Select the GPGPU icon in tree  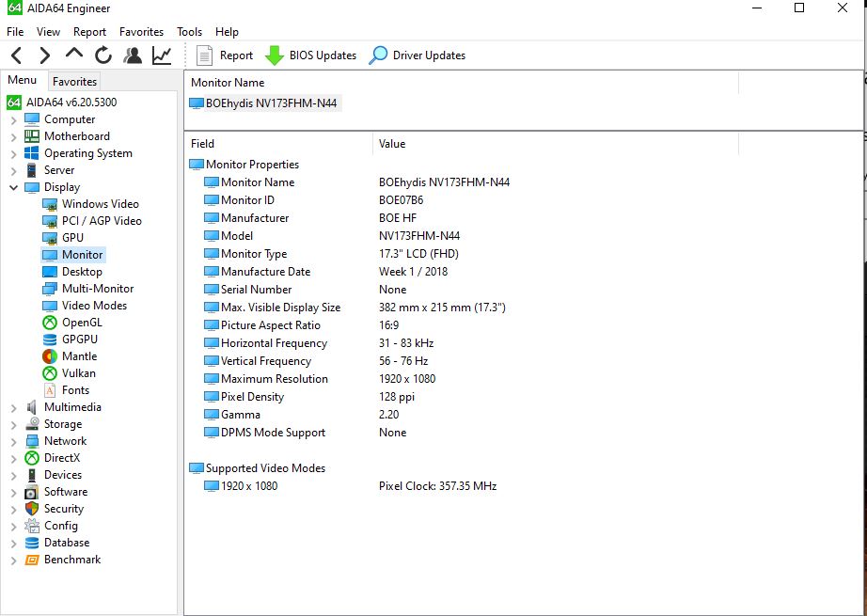[50, 340]
